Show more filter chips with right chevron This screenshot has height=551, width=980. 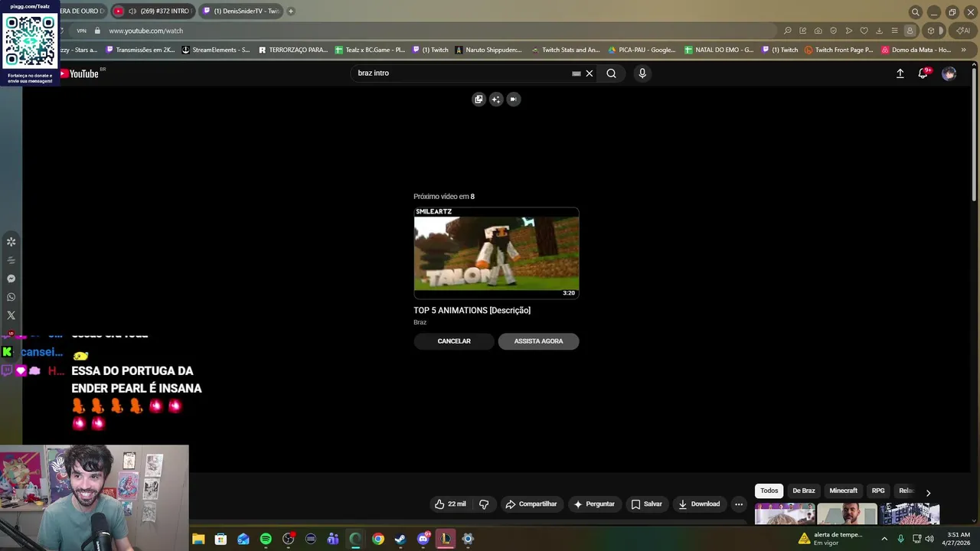tap(928, 493)
